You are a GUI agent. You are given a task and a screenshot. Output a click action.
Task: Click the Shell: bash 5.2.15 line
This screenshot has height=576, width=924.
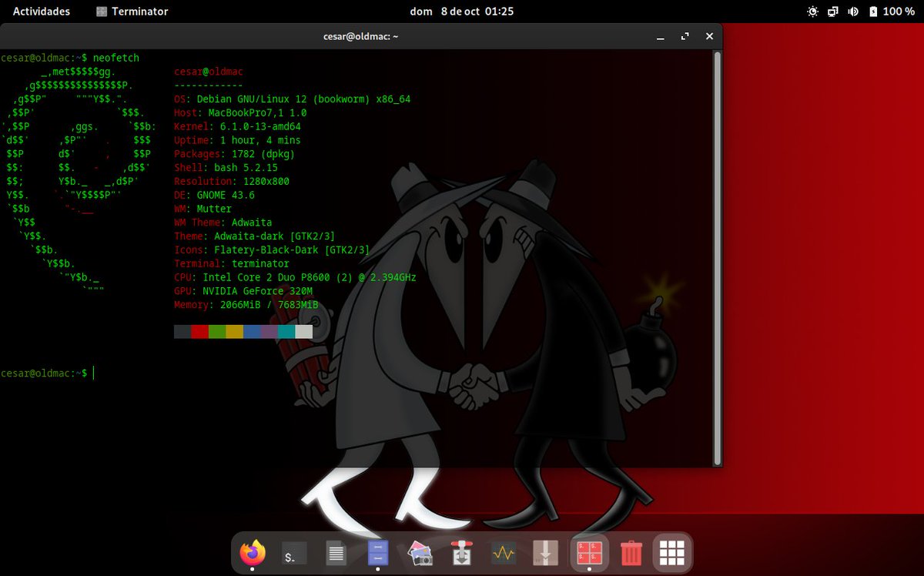point(226,168)
